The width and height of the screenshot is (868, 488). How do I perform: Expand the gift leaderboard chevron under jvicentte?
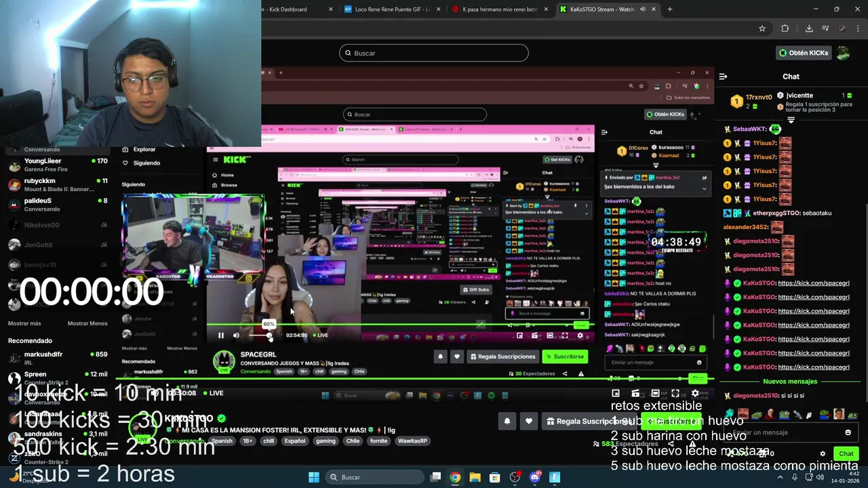click(x=791, y=120)
